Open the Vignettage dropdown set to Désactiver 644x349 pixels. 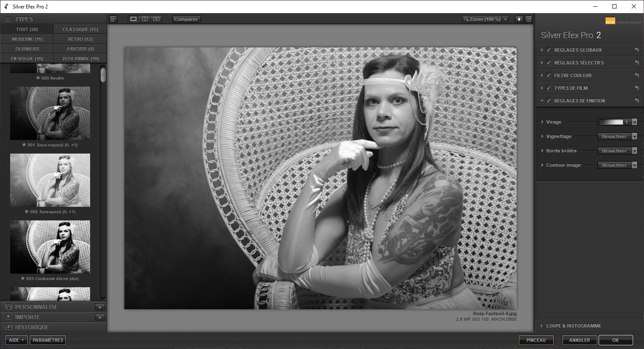tap(617, 136)
